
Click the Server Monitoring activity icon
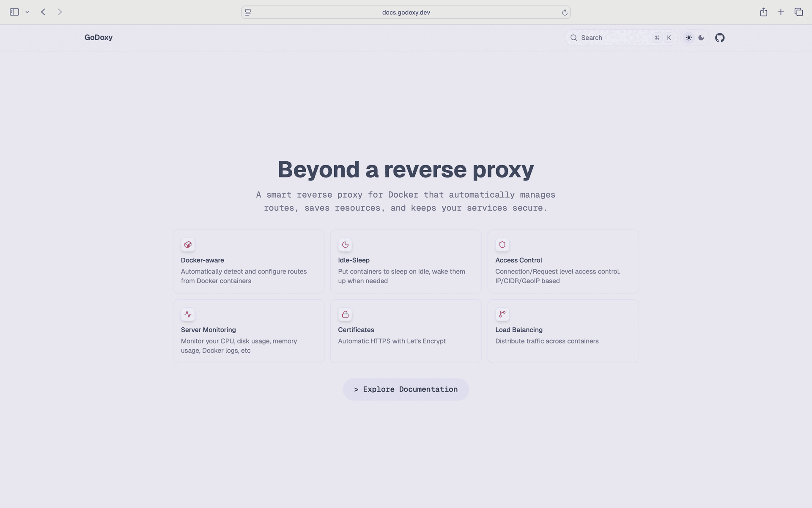point(188,314)
